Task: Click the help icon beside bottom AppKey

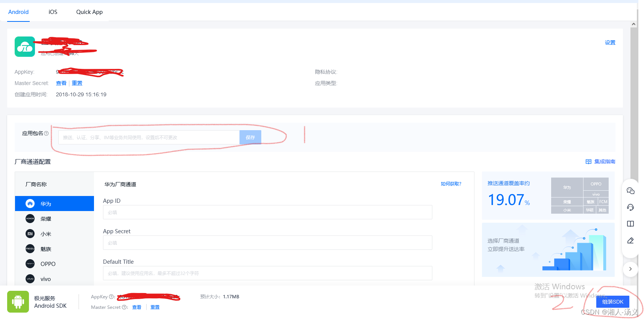Action: click(111, 297)
